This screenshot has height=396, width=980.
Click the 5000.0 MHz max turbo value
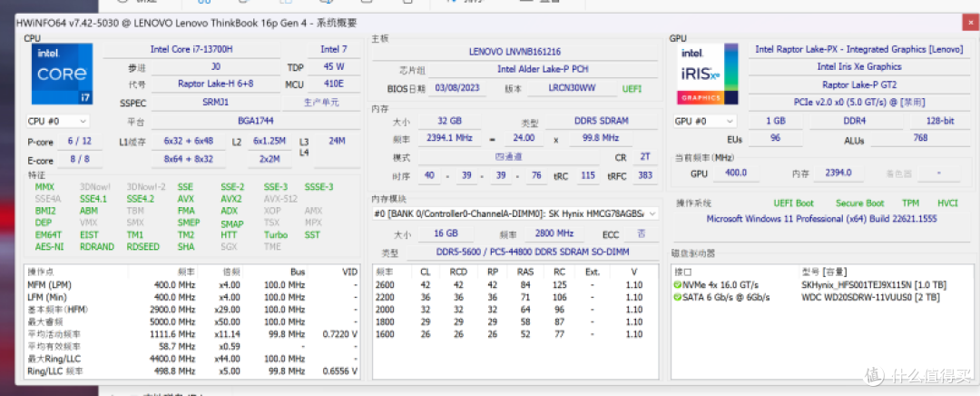[173, 322]
